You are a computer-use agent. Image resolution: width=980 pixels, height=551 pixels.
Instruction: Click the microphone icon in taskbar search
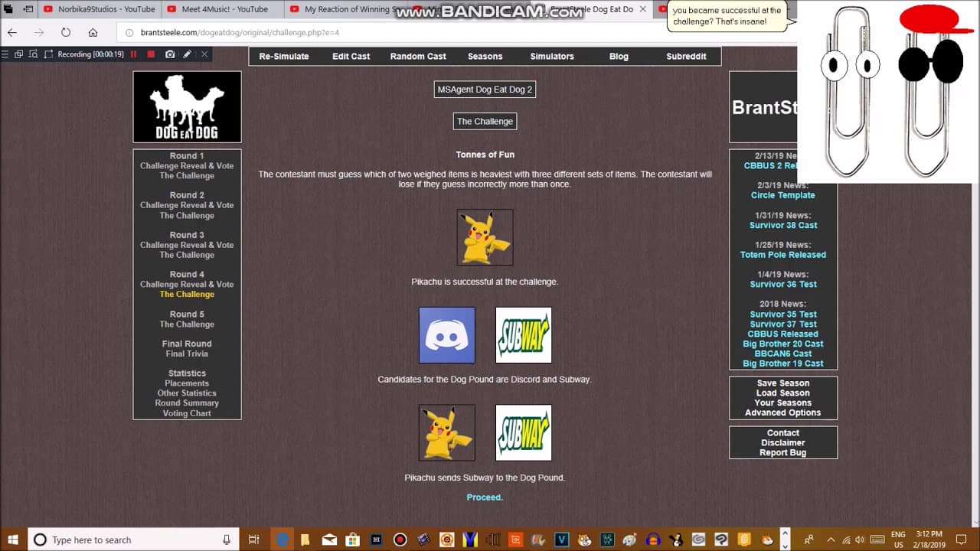point(227,540)
